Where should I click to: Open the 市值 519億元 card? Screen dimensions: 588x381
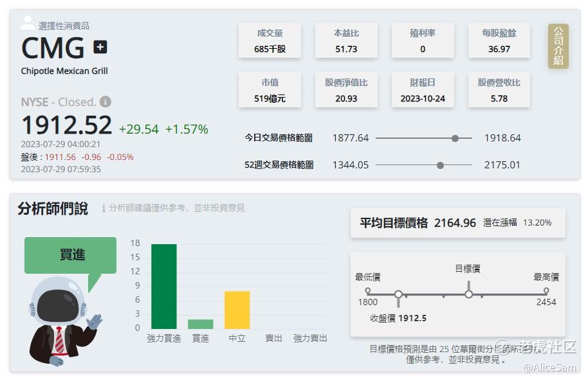(x=270, y=90)
